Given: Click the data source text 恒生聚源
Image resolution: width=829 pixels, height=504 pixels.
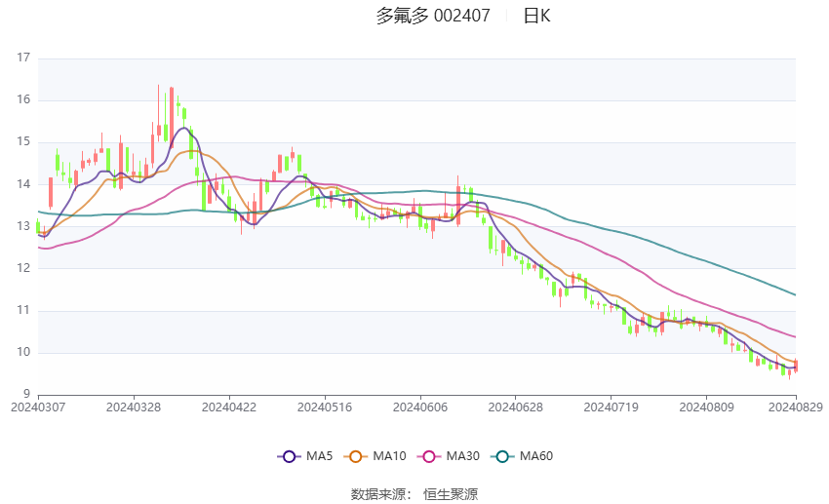Looking at the screenshot, I should pos(451,494).
